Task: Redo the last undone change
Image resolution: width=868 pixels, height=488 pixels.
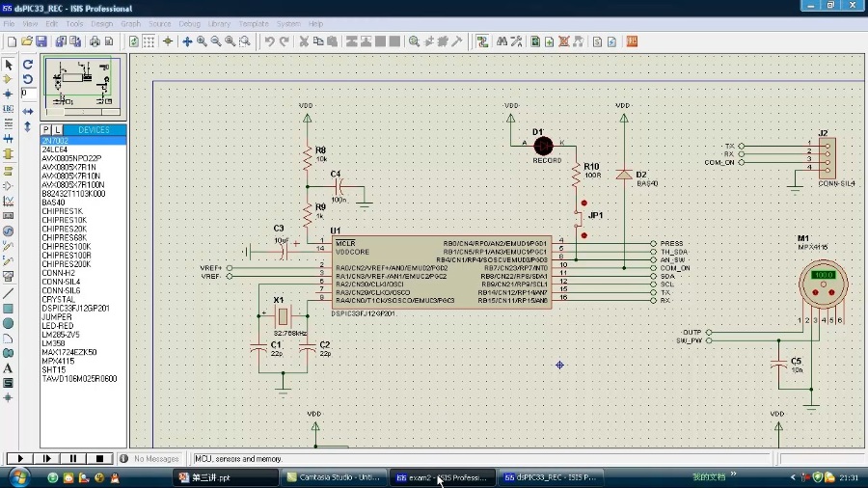Action: 284,41
